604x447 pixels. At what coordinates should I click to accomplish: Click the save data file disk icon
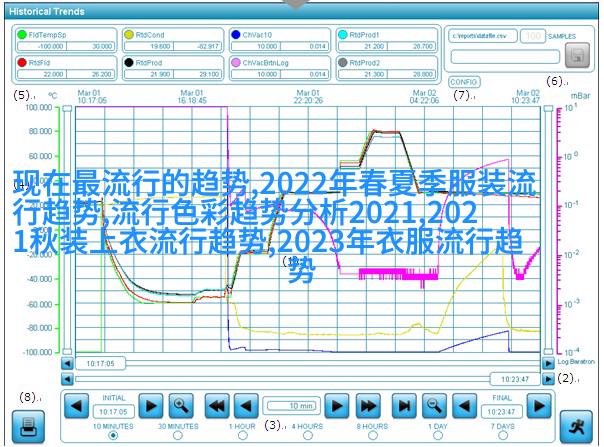pyautogui.click(x=577, y=55)
